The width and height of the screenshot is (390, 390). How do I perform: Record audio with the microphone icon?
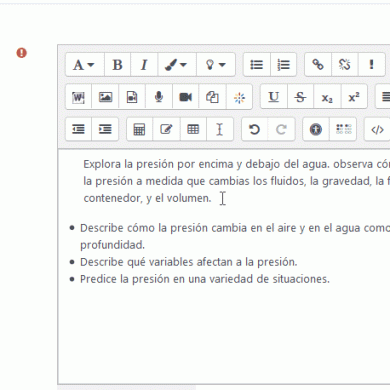[x=159, y=97]
